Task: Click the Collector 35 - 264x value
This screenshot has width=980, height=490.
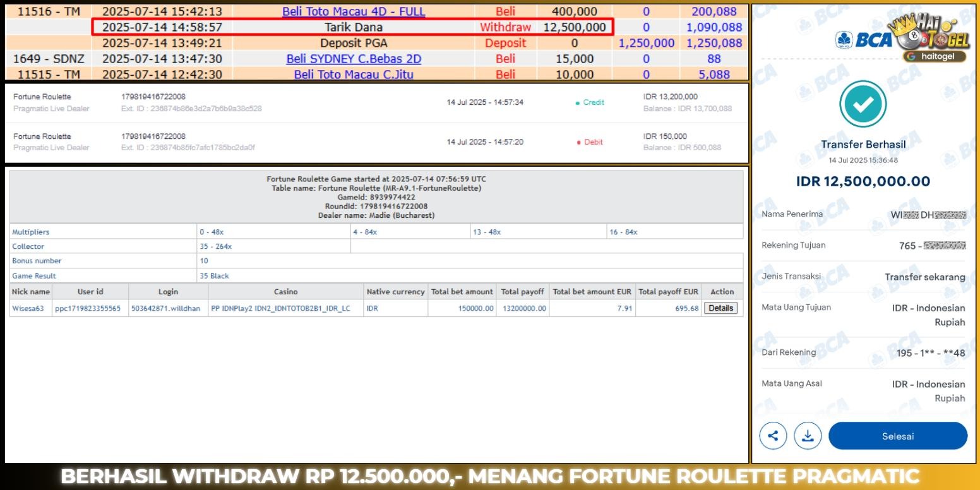Action: point(216,246)
